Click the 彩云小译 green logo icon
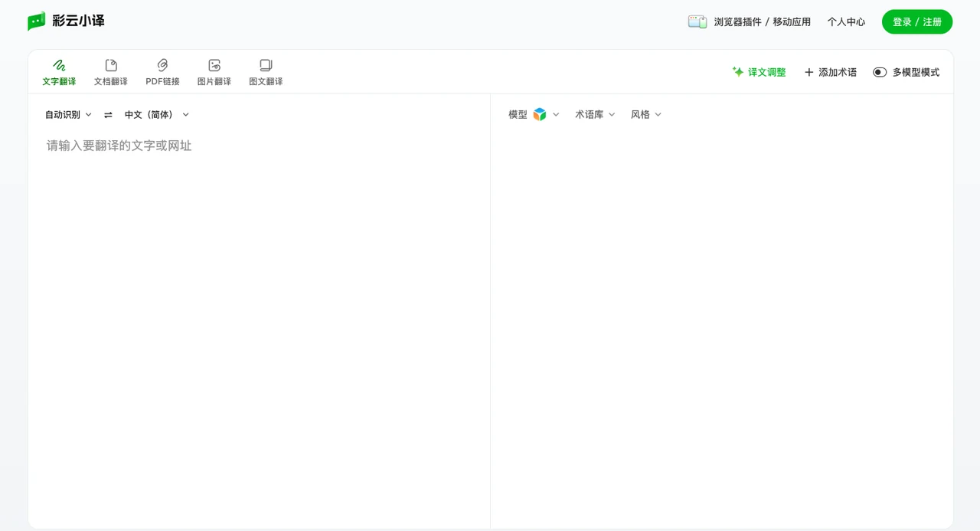Screen dimensions: 980x531 (37, 21)
